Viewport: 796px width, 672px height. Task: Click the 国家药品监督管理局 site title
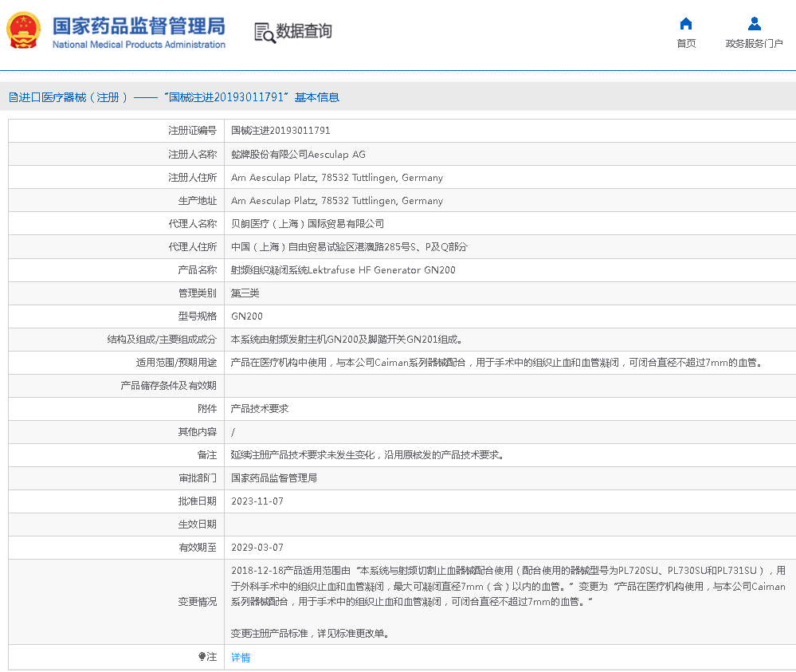(139, 25)
